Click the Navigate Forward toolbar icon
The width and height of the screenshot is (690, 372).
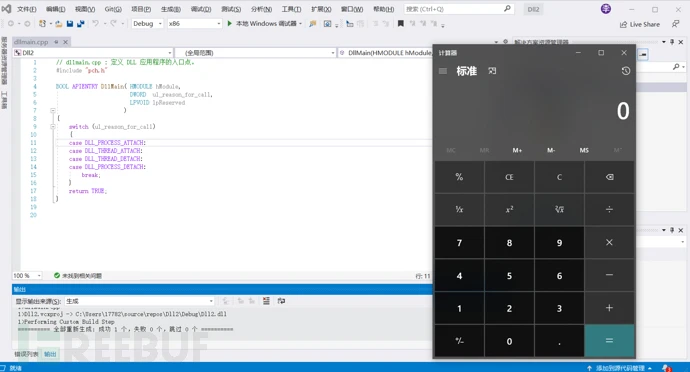(27, 24)
